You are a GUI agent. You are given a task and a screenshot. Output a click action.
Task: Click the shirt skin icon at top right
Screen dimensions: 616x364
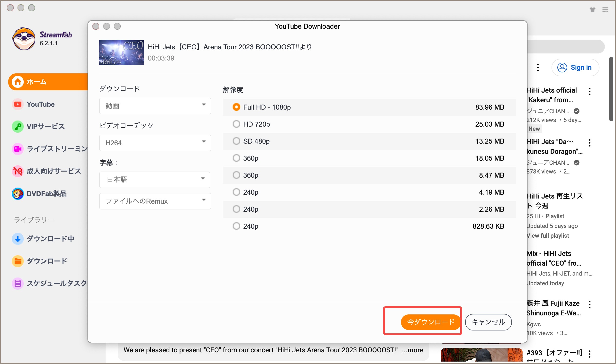pyautogui.click(x=592, y=9)
